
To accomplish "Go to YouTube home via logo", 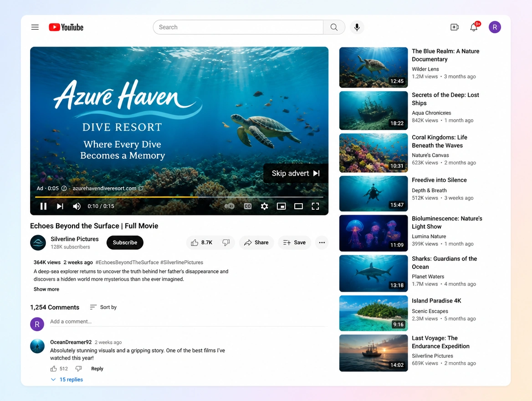I will click(66, 27).
